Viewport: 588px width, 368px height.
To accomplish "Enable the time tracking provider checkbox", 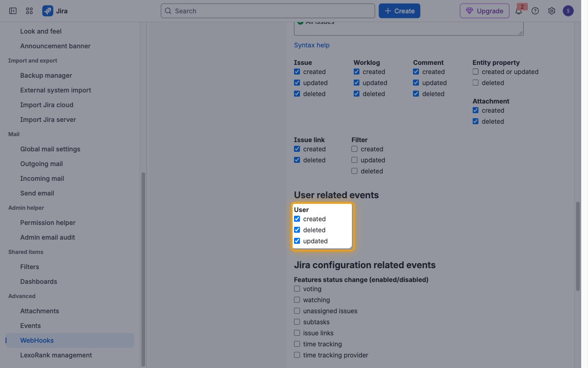I will [x=297, y=355].
